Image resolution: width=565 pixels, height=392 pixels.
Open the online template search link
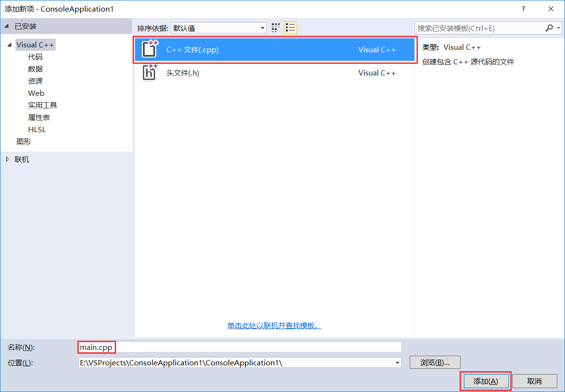point(274,325)
